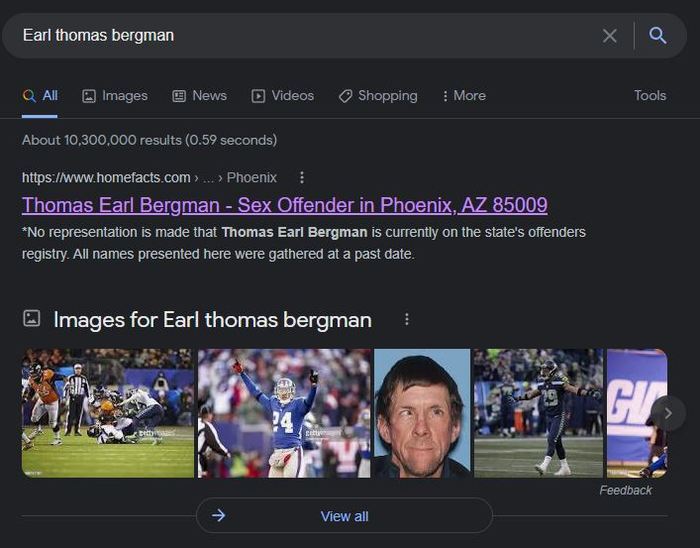
Task: Click the search text input field
Action: [300, 36]
